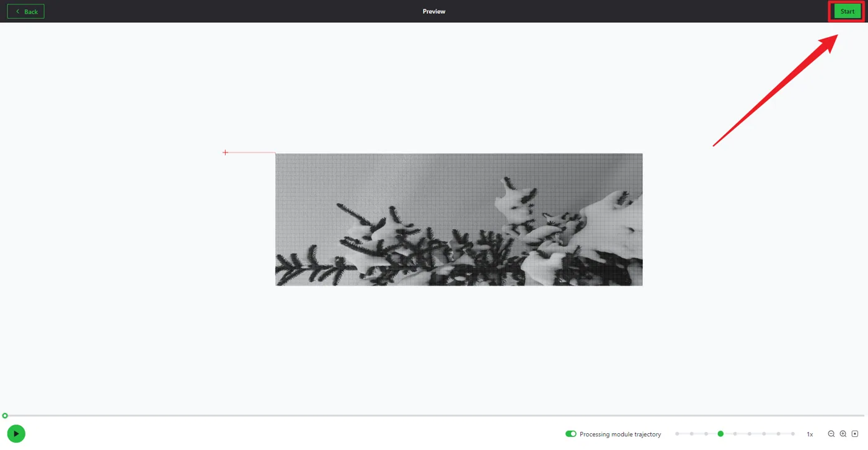Set speed slider to first stop
Image resolution: width=868 pixels, height=450 pixels.
coord(677,434)
